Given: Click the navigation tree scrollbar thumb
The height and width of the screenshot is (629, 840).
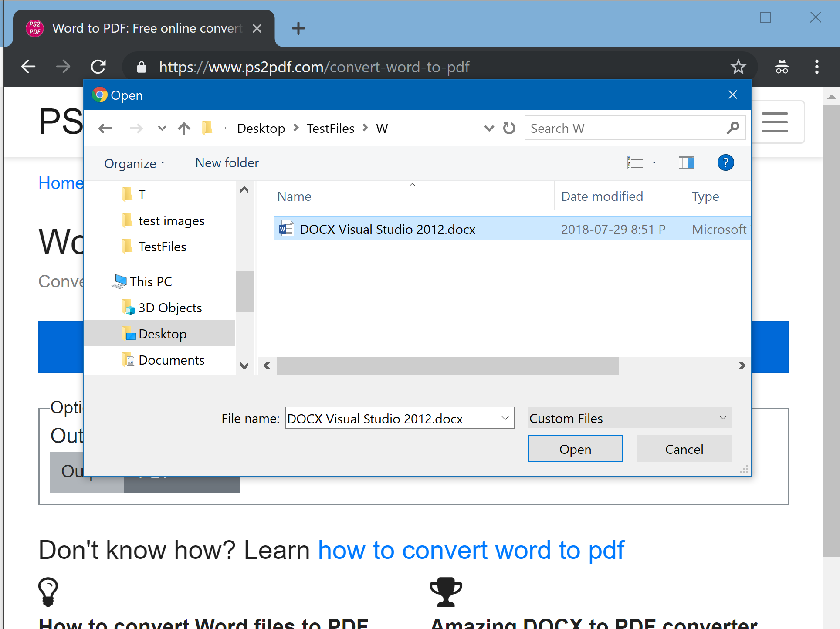Looking at the screenshot, I should click(244, 291).
